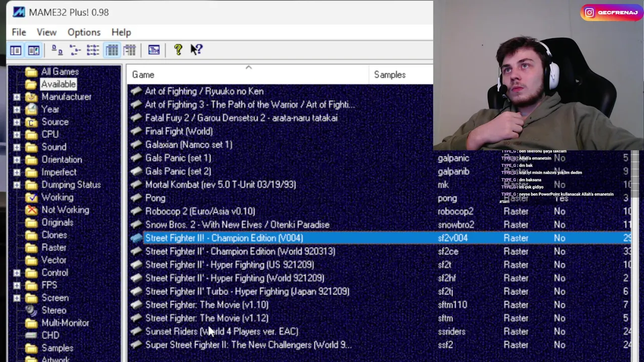The width and height of the screenshot is (644, 362).
Task: Click the Snow Bros. 2 row icon
Action: (136, 225)
